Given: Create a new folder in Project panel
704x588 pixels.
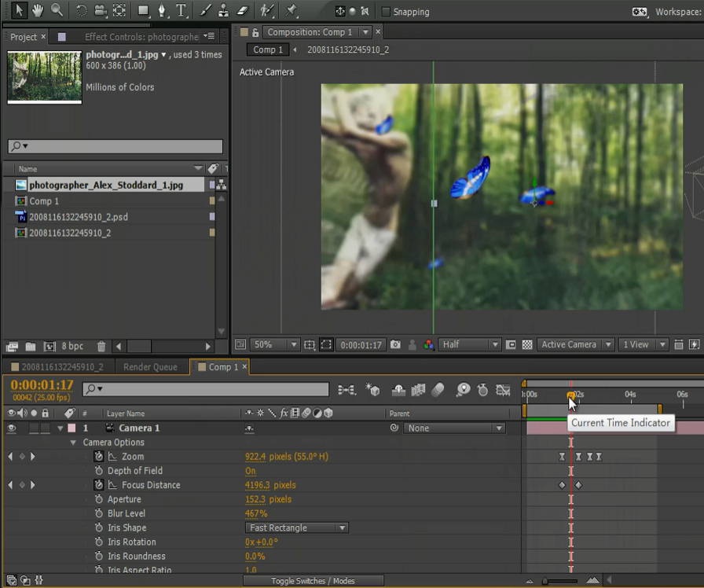Looking at the screenshot, I should tap(31, 347).
